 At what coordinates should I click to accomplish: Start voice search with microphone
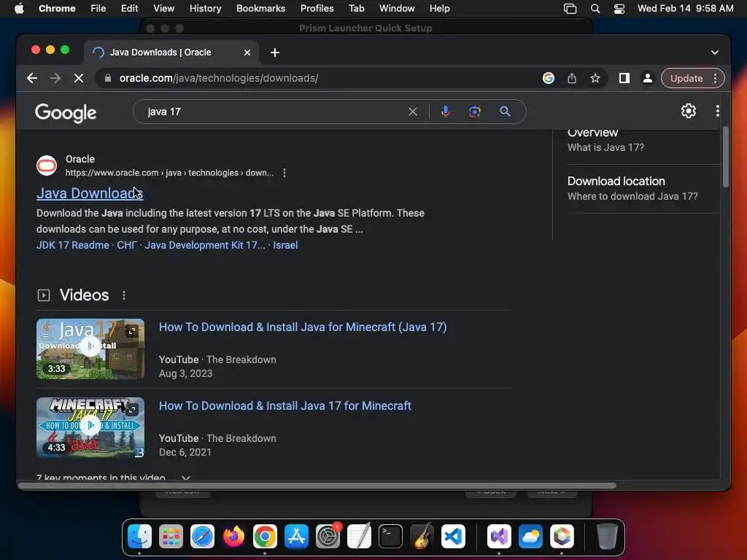(446, 112)
